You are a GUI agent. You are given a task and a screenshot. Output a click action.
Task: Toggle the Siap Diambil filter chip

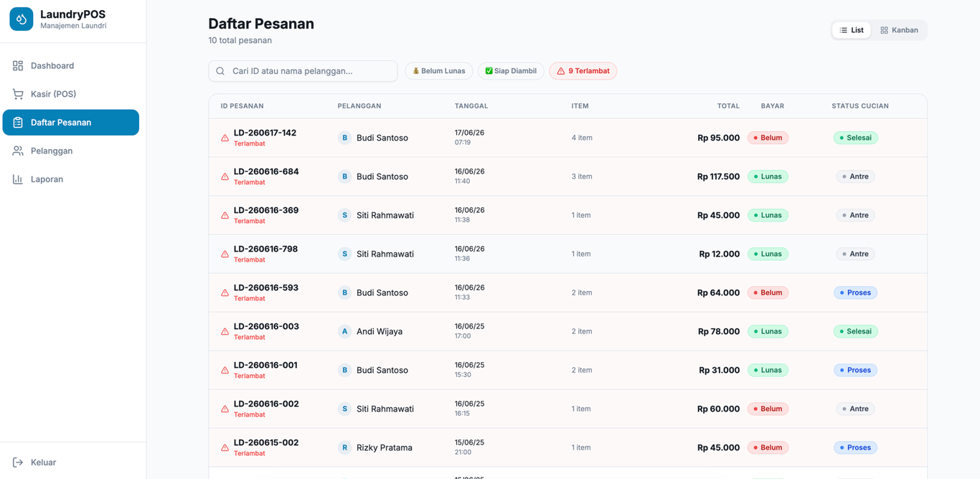[x=511, y=71]
